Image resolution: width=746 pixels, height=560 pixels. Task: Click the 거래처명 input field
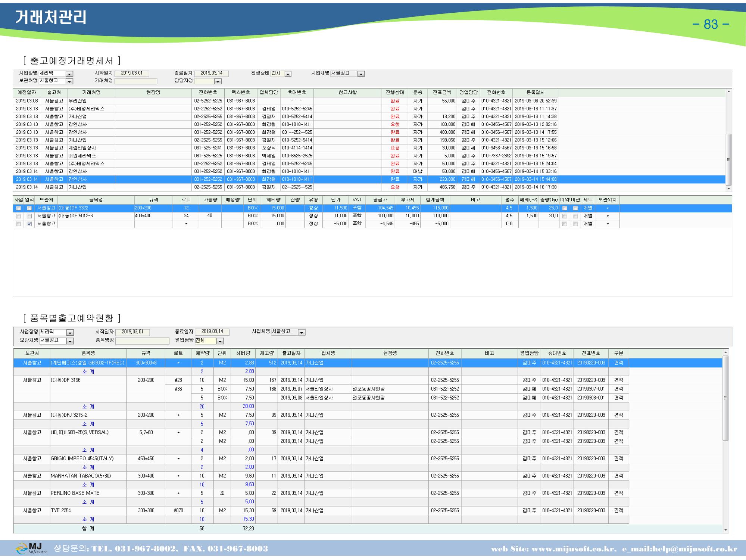pos(136,81)
